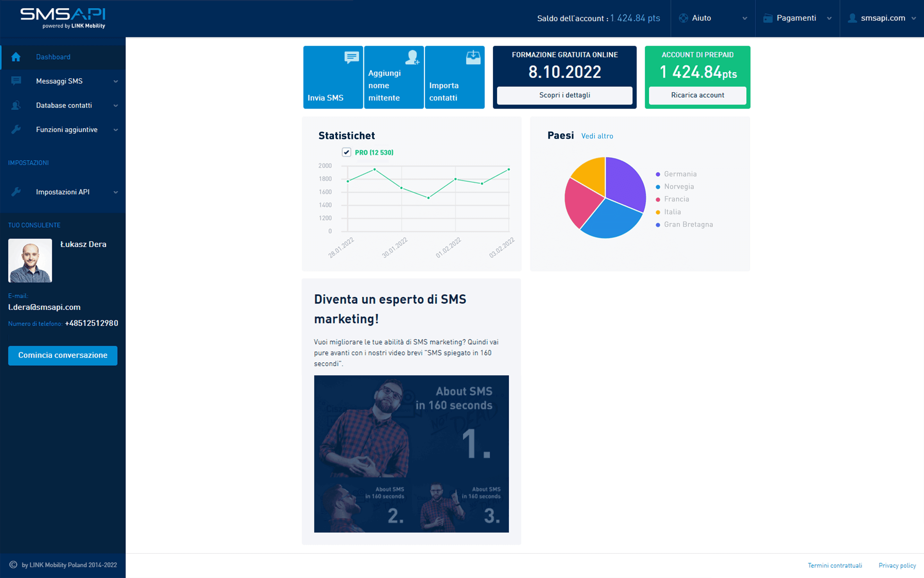The image size is (924, 578).
Task: Select Dashboard in the sidebar
Action: click(63, 57)
